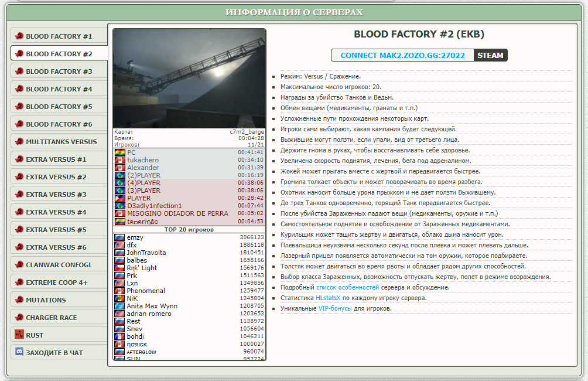The image size is (588, 381).
Task: Click the L4D icon beside CHARGER RACE
Action: (19, 317)
